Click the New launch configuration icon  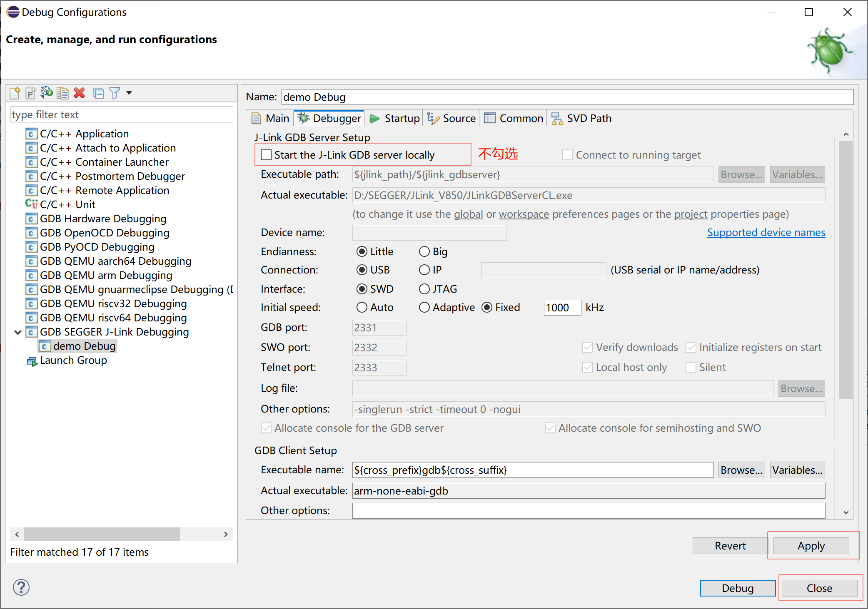point(15,93)
